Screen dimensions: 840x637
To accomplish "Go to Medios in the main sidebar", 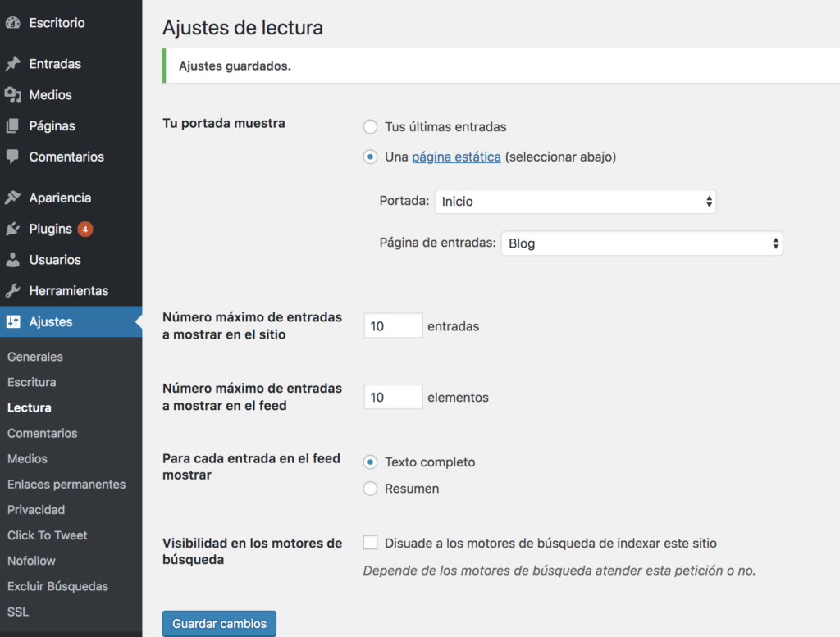I will (x=50, y=95).
